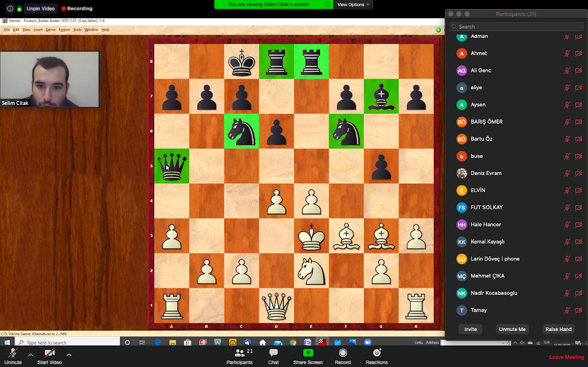The width and height of the screenshot is (588, 367).
Task: Open the Game menu in the chess app
Action: 50,30
